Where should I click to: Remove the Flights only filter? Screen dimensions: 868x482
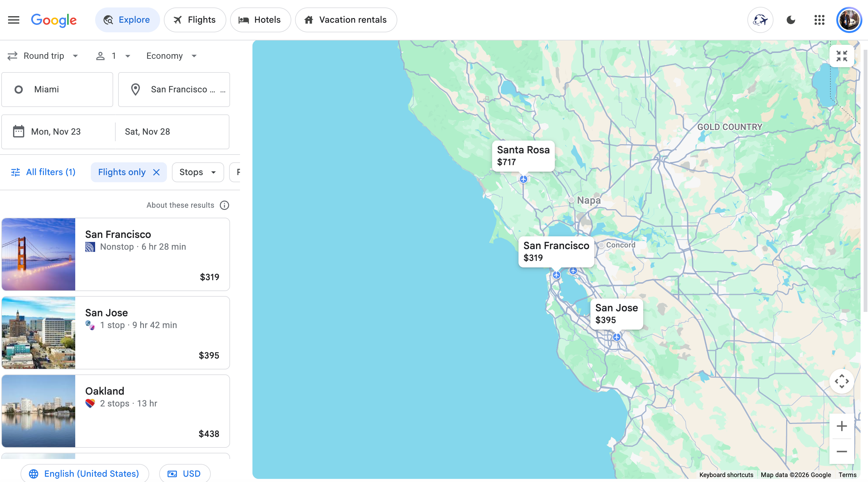click(156, 172)
